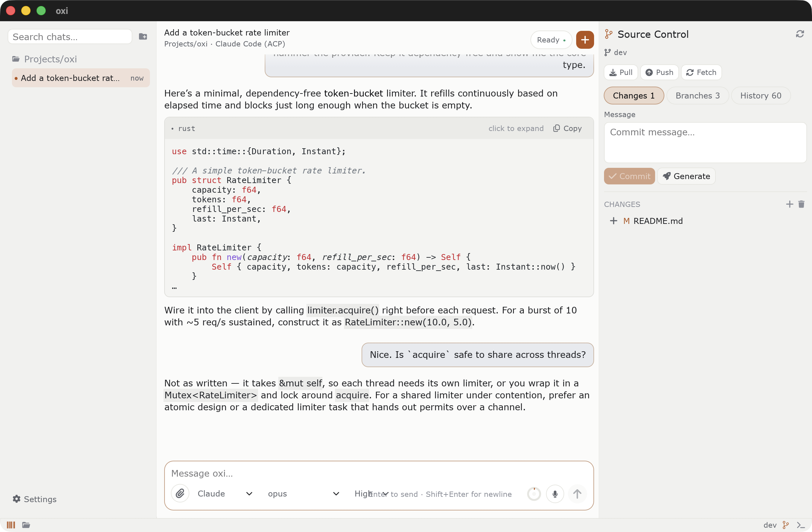Open Settings from the sidebar
The width and height of the screenshot is (812, 532).
pyautogui.click(x=35, y=499)
